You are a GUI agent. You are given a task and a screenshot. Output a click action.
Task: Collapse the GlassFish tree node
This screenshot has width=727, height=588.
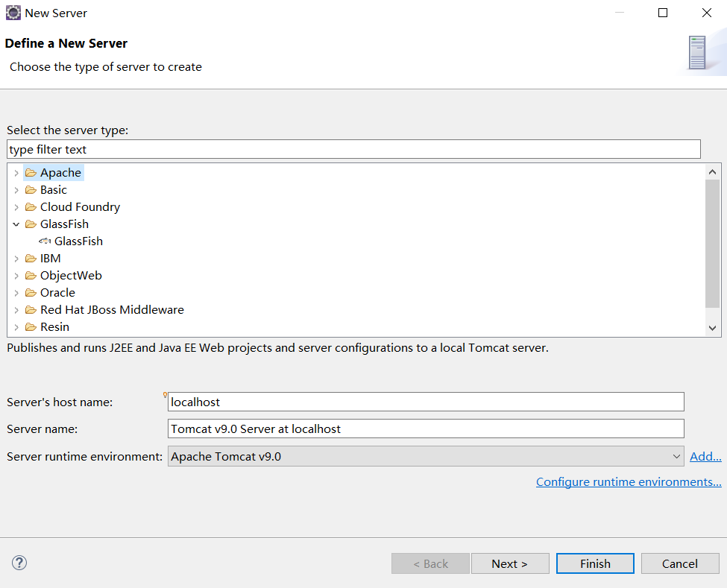(x=16, y=224)
